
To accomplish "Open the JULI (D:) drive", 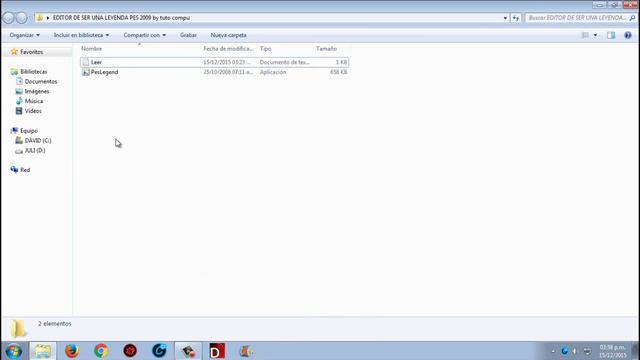I will pyautogui.click(x=35, y=150).
